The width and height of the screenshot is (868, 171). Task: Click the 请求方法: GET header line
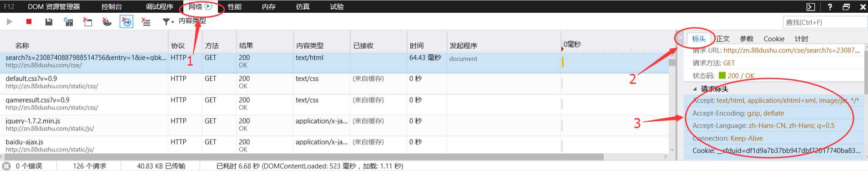click(713, 63)
